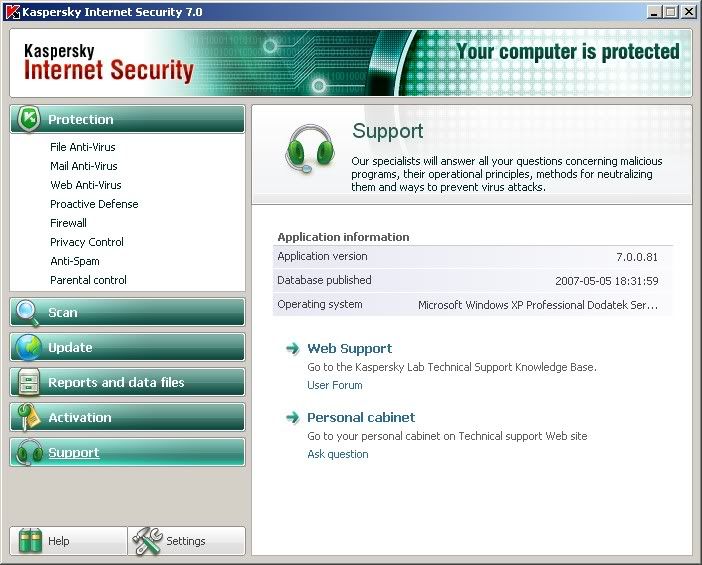Click the Activation key icon
The image size is (702, 565).
click(x=29, y=417)
